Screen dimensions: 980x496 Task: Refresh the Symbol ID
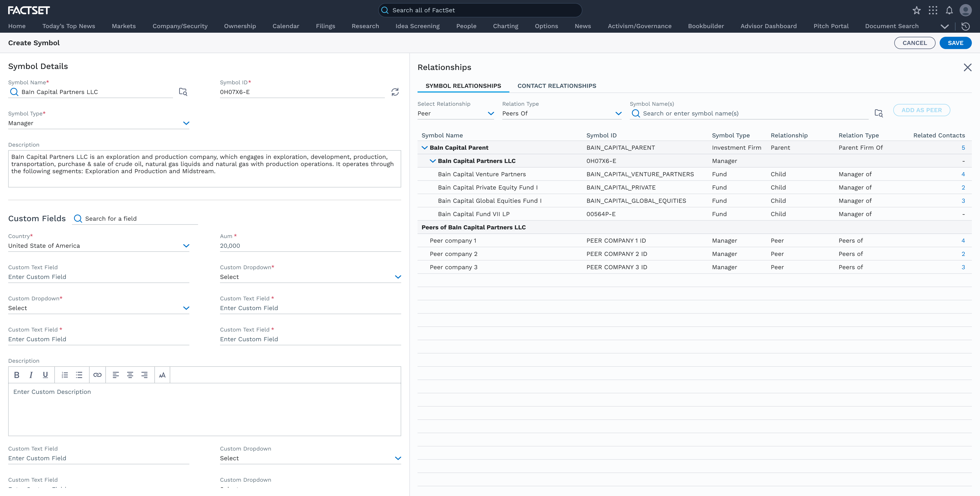point(395,92)
